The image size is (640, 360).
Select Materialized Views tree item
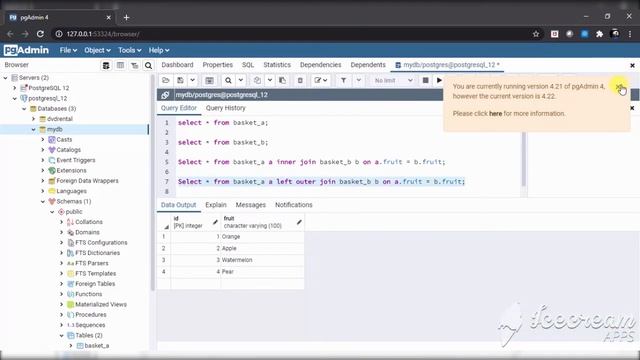(101, 304)
